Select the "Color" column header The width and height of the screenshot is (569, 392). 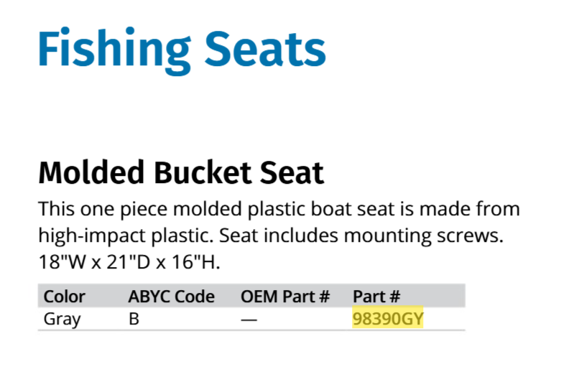click(65, 296)
